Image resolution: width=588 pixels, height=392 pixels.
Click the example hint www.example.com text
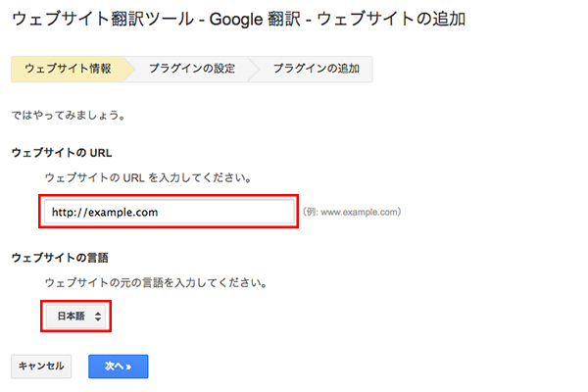coord(352,212)
